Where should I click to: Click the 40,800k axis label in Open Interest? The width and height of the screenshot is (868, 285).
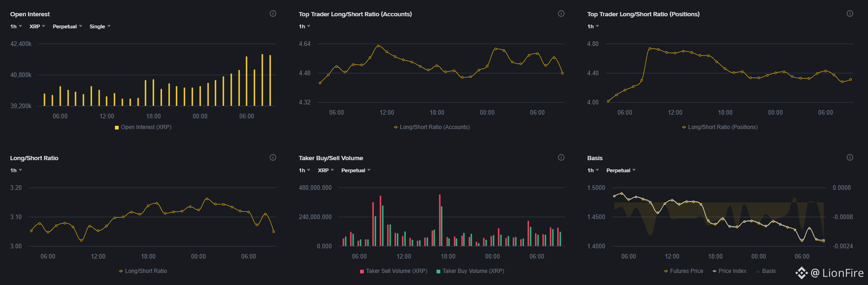(21, 75)
